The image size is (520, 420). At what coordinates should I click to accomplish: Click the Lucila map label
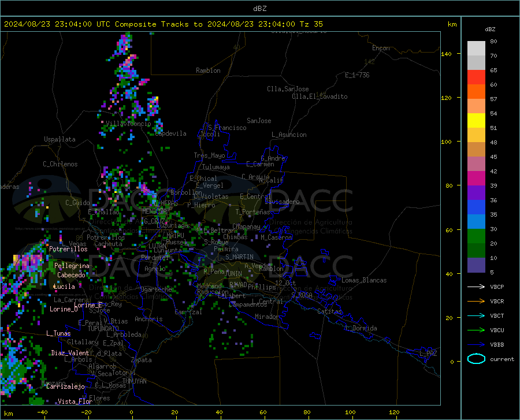[x=64, y=287]
